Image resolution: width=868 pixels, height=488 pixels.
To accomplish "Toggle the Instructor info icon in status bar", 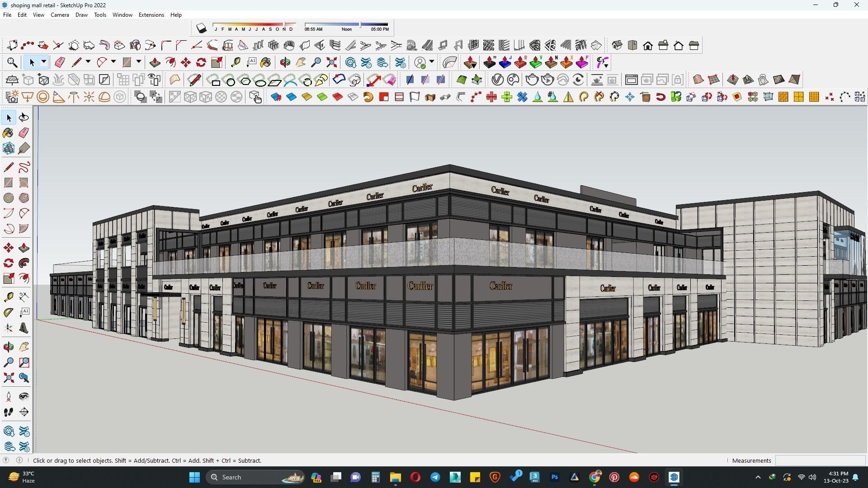I will 19,460.
